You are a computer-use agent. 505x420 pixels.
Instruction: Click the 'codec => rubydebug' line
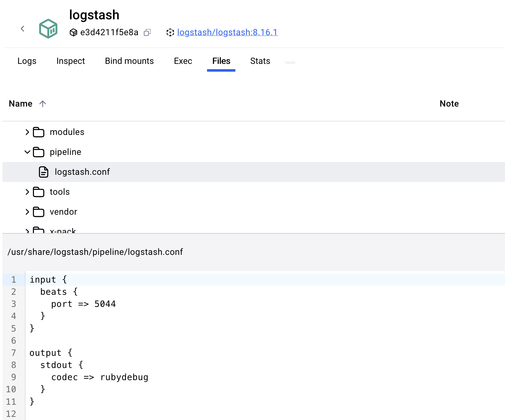click(x=100, y=377)
